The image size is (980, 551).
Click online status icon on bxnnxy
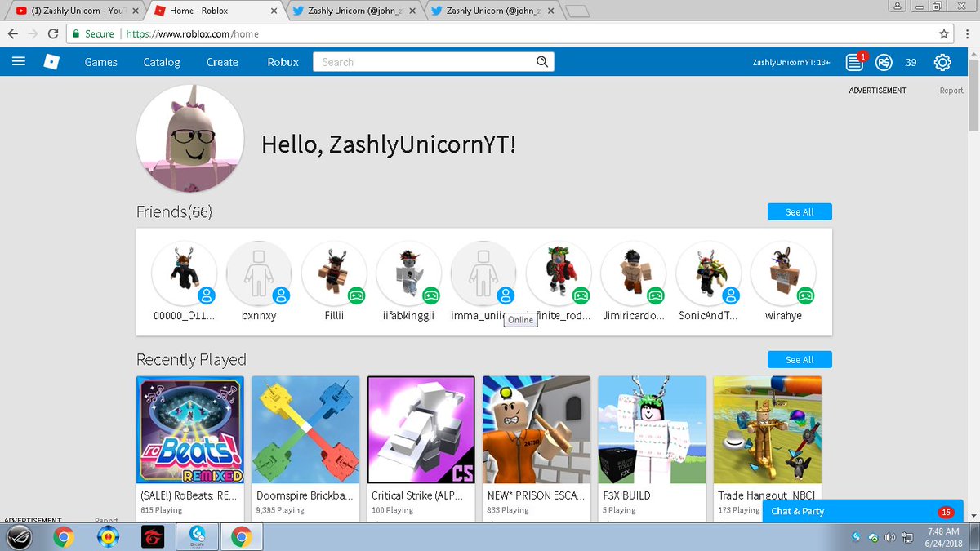tap(281, 295)
